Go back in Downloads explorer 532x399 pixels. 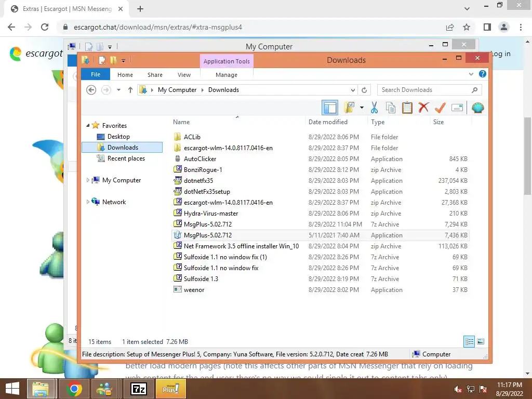tap(91, 90)
